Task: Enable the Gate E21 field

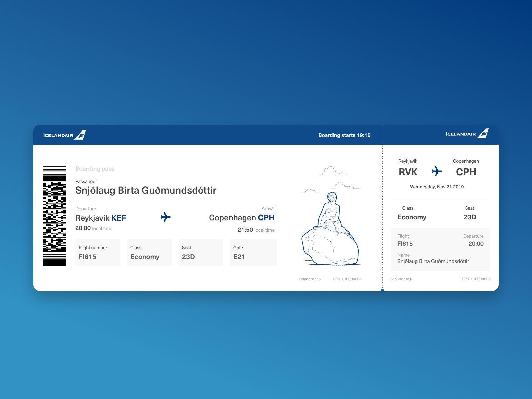Action: pos(253,253)
